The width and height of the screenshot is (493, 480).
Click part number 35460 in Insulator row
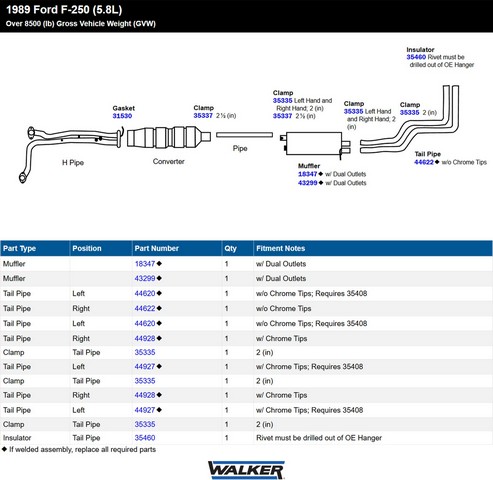[145, 438]
